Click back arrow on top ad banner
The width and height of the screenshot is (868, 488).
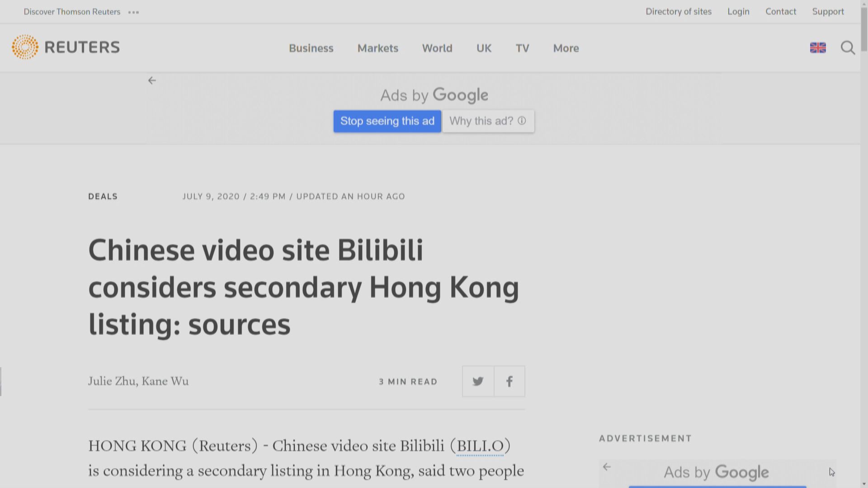point(152,80)
